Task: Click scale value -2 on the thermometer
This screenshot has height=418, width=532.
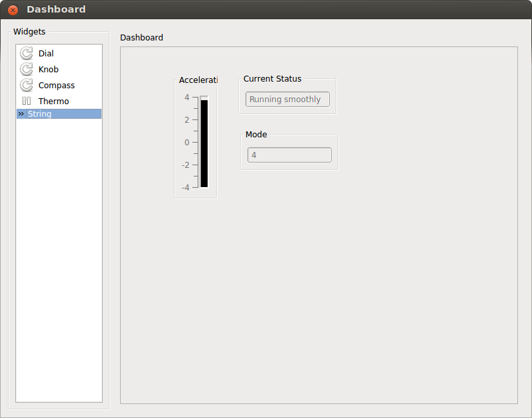Action: pos(186,165)
